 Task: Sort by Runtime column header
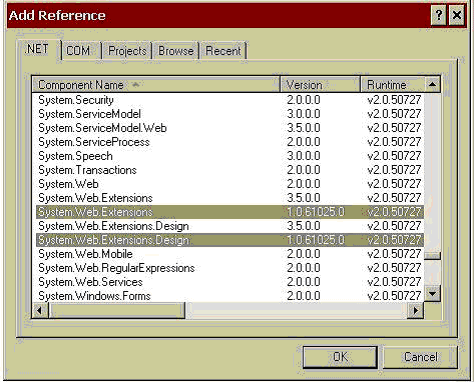(393, 85)
